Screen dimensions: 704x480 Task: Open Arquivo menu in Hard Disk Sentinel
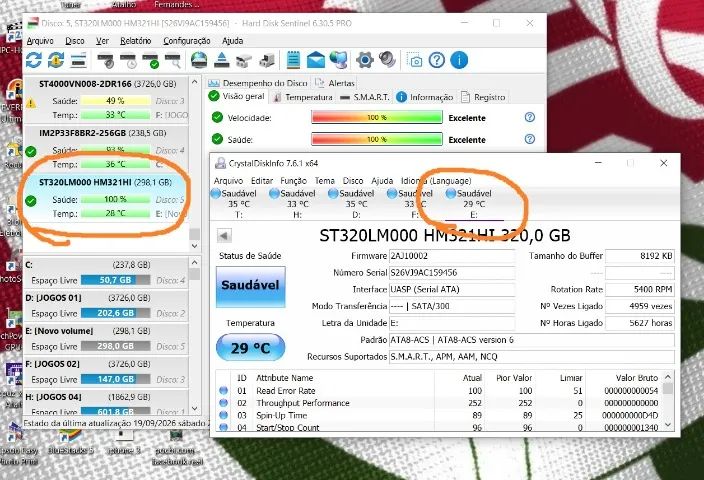click(40, 41)
